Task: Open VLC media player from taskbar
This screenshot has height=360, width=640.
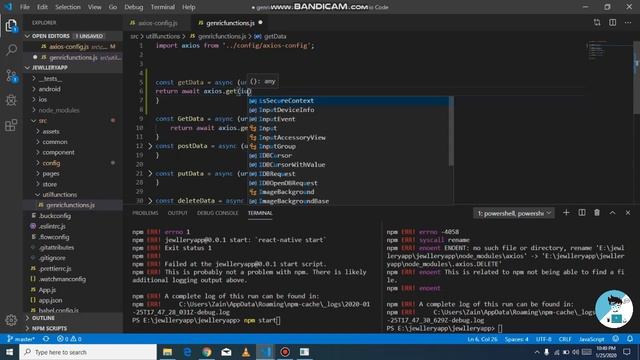Action: pyautogui.click(x=246, y=352)
